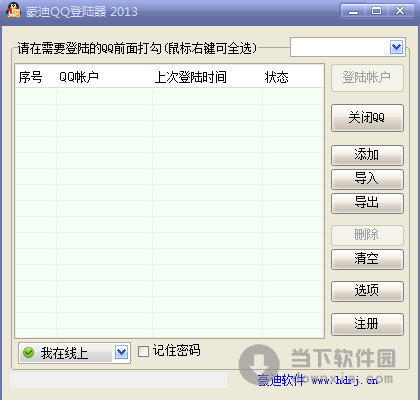Click the green online status icon

(x=29, y=352)
